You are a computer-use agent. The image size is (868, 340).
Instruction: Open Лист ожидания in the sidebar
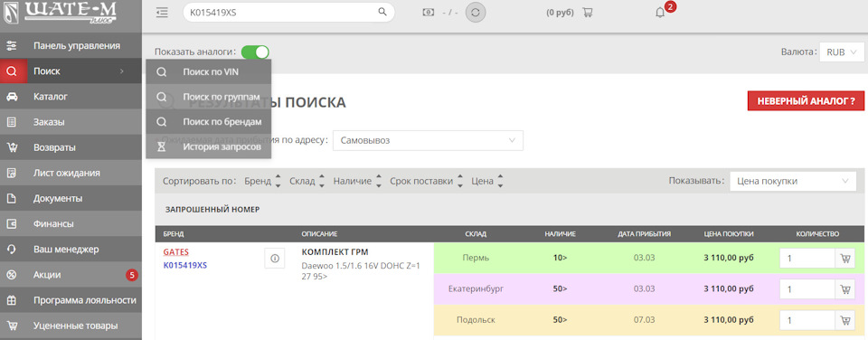tap(71, 173)
